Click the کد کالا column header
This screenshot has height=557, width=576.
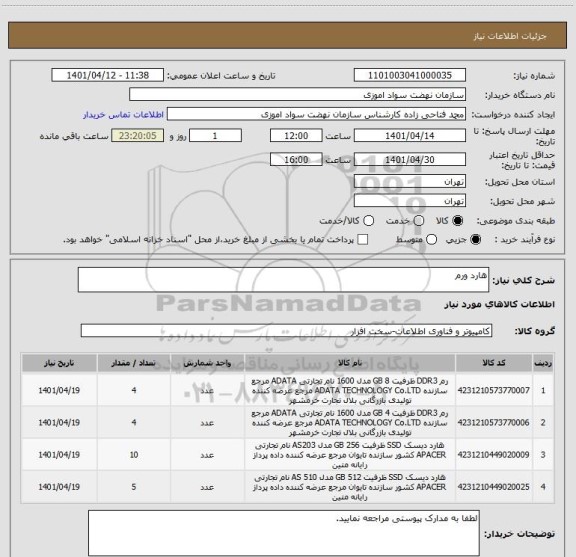(494, 363)
